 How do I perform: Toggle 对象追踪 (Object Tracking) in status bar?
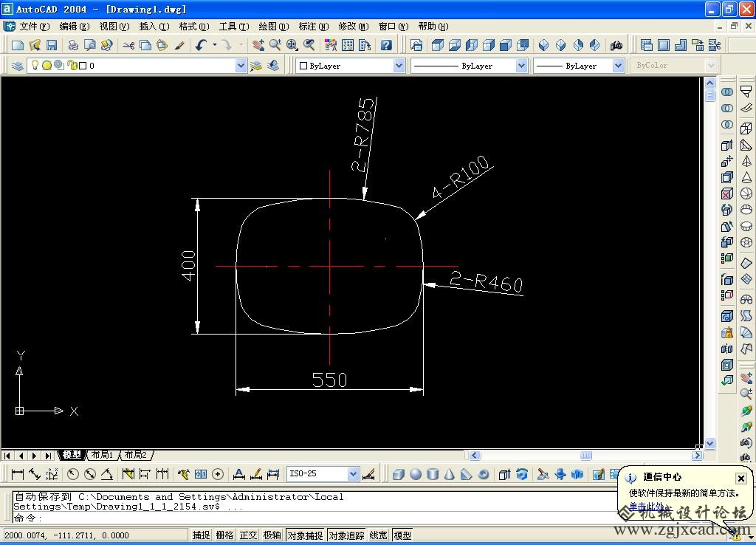point(347,535)
